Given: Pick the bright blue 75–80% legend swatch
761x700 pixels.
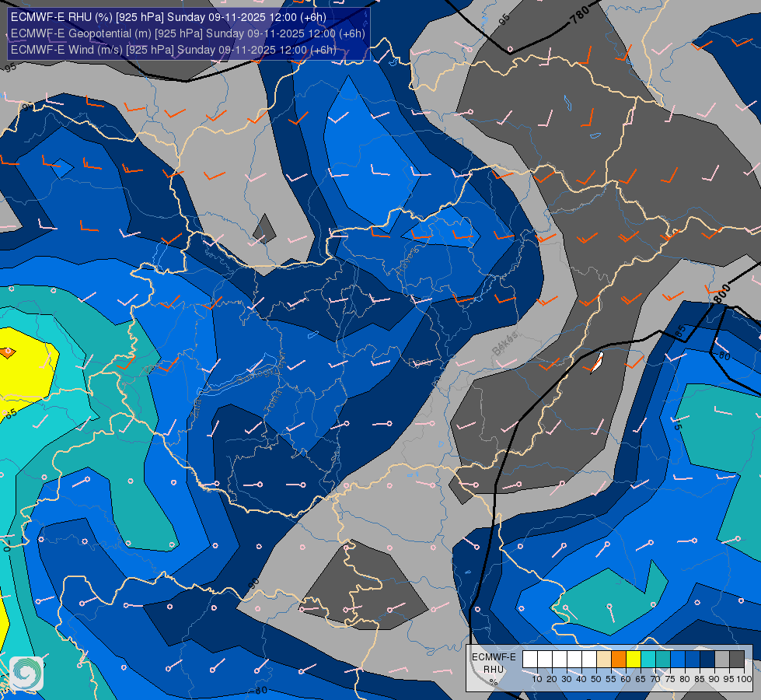Looking at the screenshot, I should (x=678, y=660).
